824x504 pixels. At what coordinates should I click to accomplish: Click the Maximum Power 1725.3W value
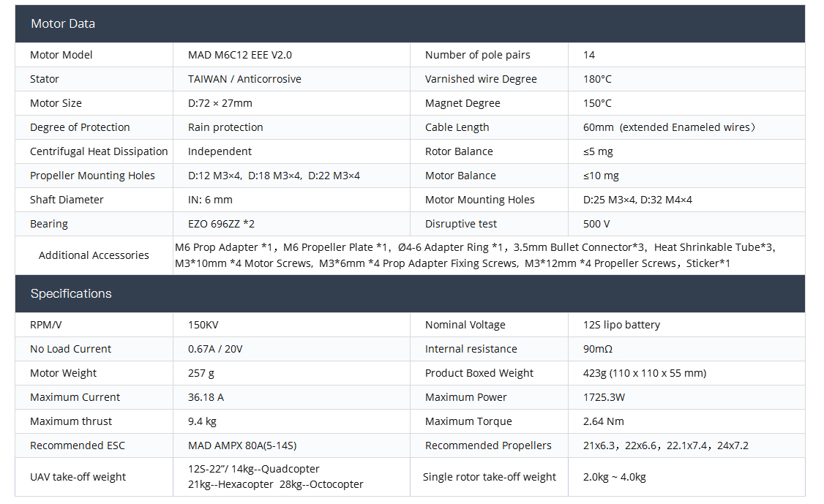tap(604, 397)
